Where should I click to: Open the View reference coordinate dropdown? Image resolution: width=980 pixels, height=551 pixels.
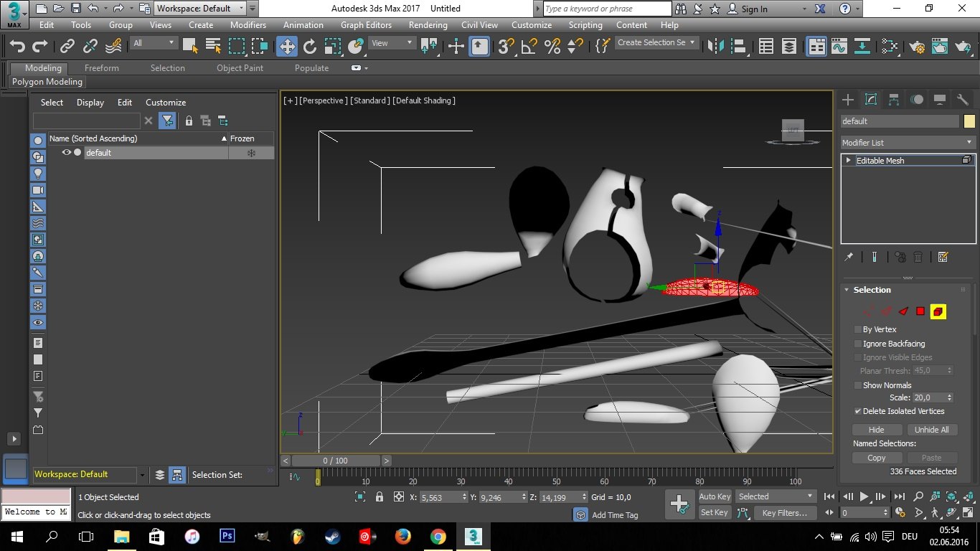pyautogui.click(x=392, y=43)
